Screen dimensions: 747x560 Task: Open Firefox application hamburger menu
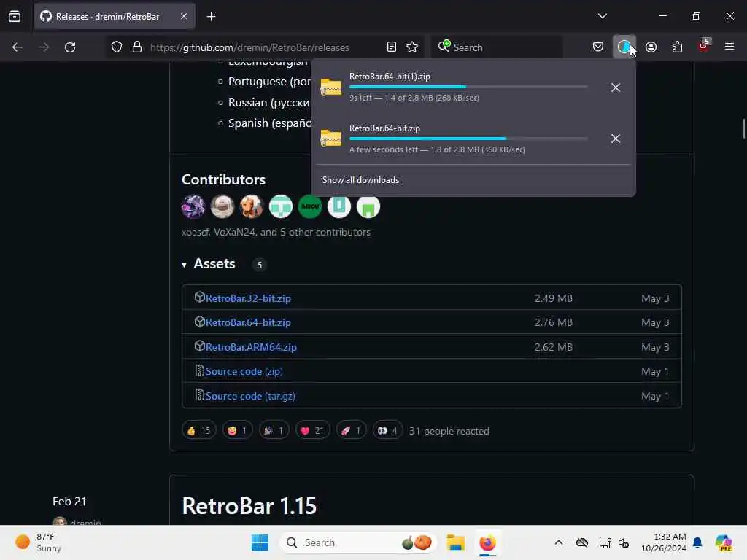coord(729,47)
